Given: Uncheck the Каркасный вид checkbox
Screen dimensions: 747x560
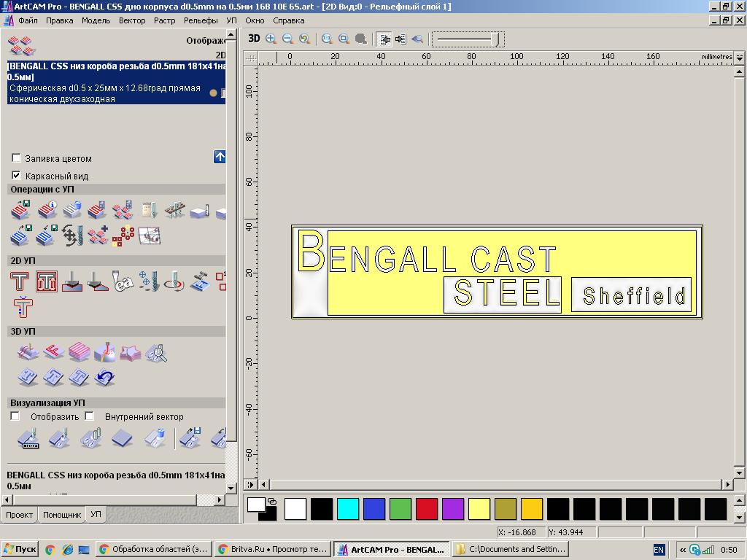Looking at the screenshot, I should [x=16, y=176].
